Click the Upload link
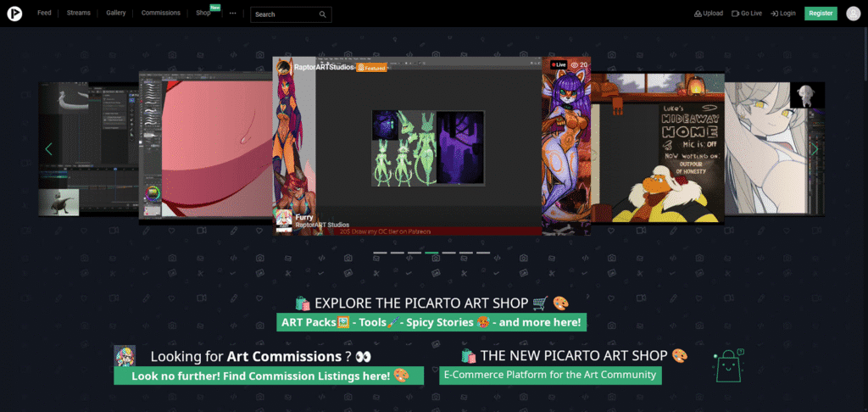868x412 pixels. click(x=708, y=14)
